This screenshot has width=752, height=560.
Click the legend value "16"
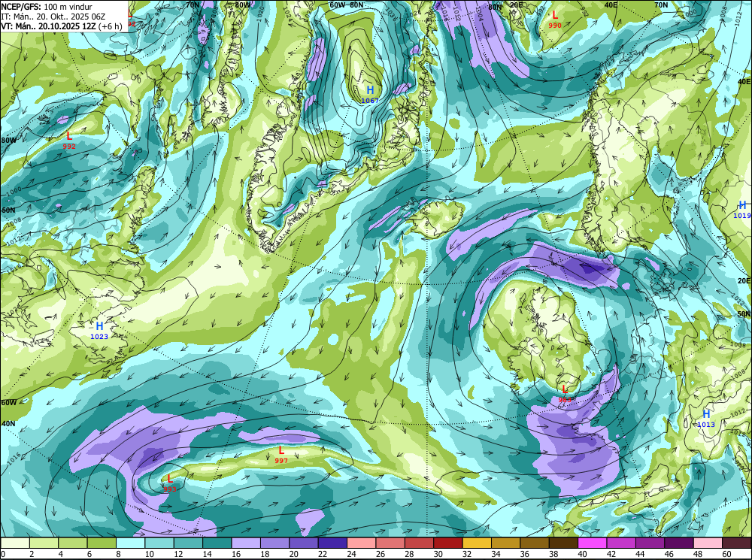pyautogui.click(x=236, y=554)
